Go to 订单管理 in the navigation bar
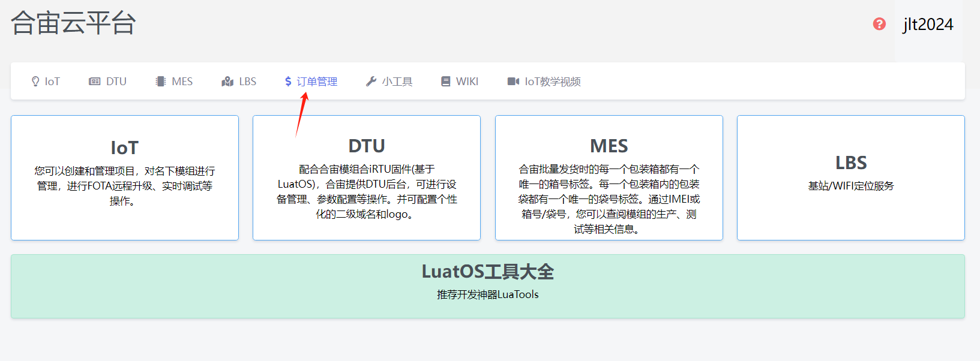The height and width of the screenshot is (361, 980). (x=311, y=82)
